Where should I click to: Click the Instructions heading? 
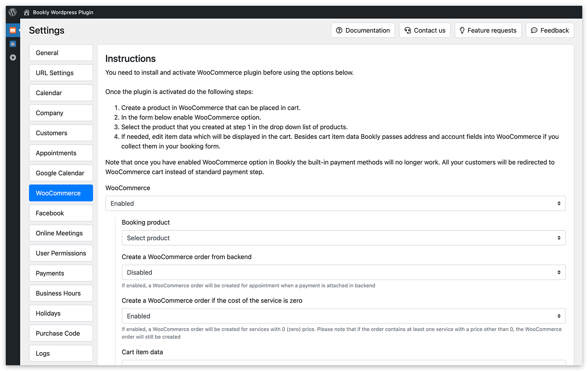tap(131, 59)
